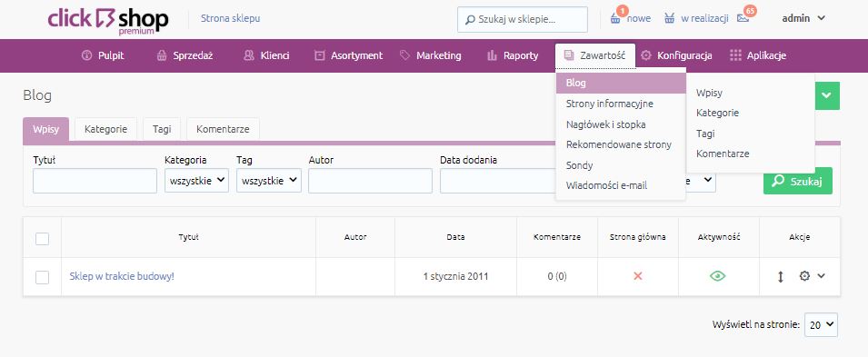Click the red X in Strona główna column
868x357 pixels.
pos(638,275)
